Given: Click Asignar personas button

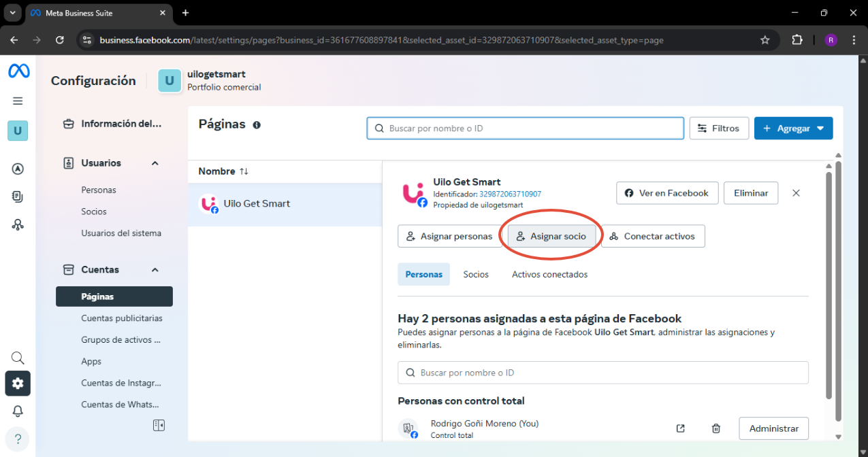Looking at the screenshot, I should click(x=449, y=236).
